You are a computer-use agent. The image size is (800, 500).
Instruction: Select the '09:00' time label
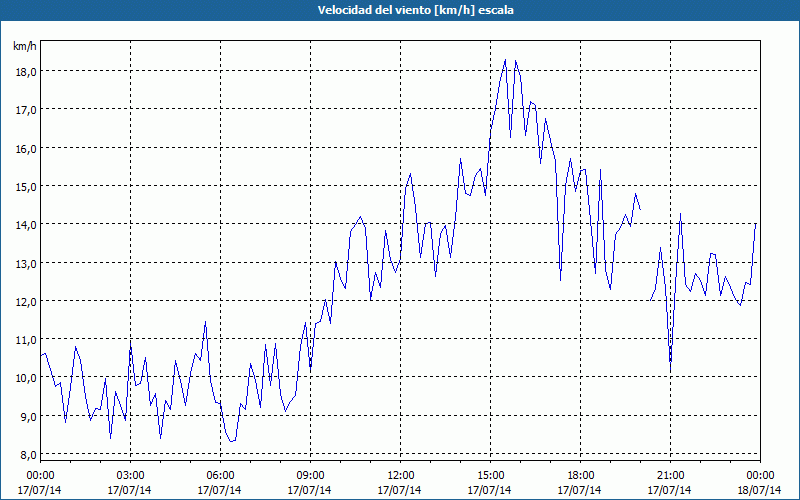(x=310, y=476)
